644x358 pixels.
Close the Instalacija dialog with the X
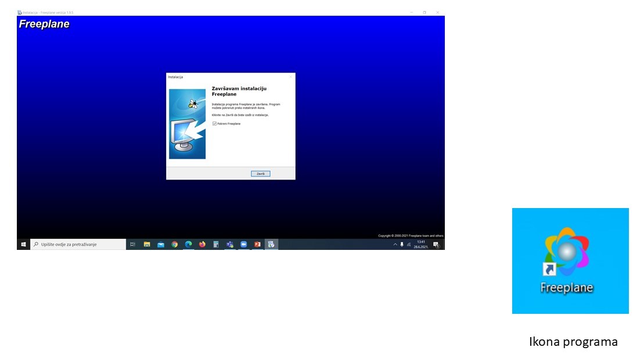point(291,77)
